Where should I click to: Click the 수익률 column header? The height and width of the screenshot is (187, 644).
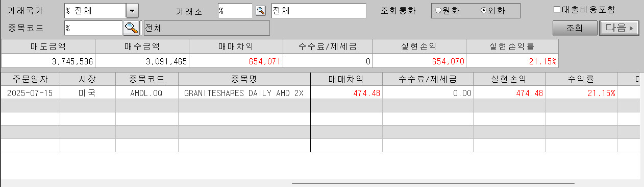click(581, 79)
